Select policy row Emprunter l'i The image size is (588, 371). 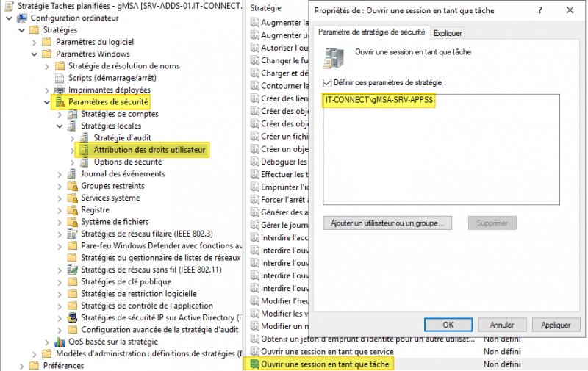coord(284,187)
